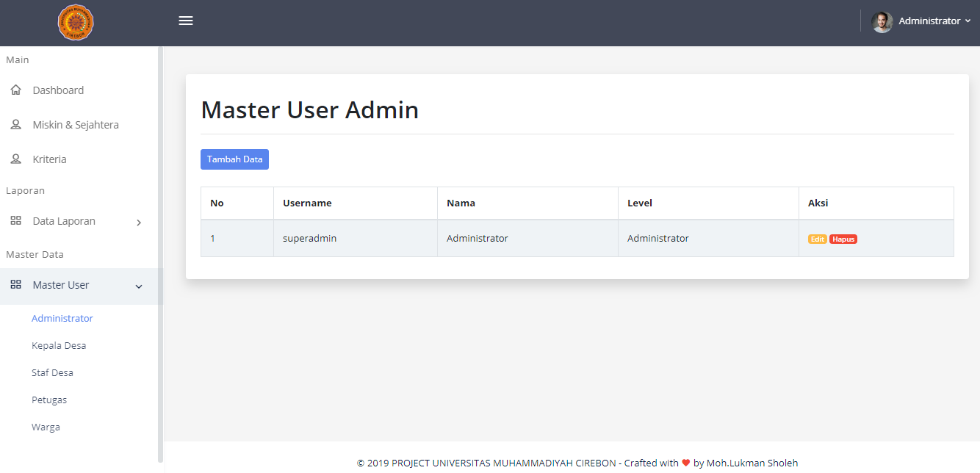This screenshot has height=473, width=980.
Task: Click the Kriteria user icon
Action: 15,159
